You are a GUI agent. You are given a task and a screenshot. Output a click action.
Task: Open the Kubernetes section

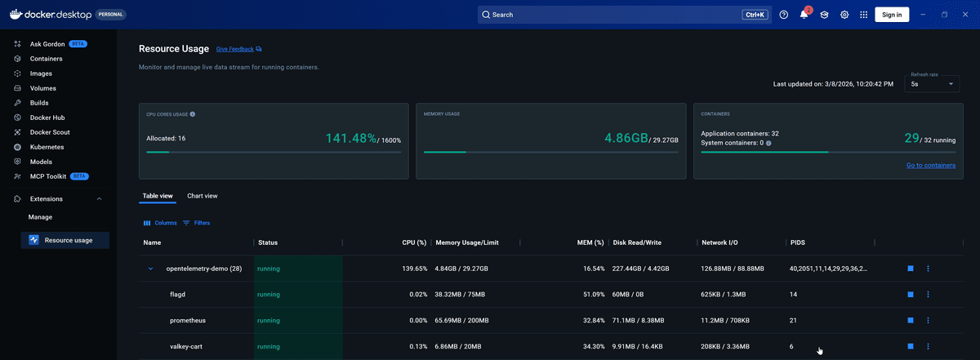(47, 147)
